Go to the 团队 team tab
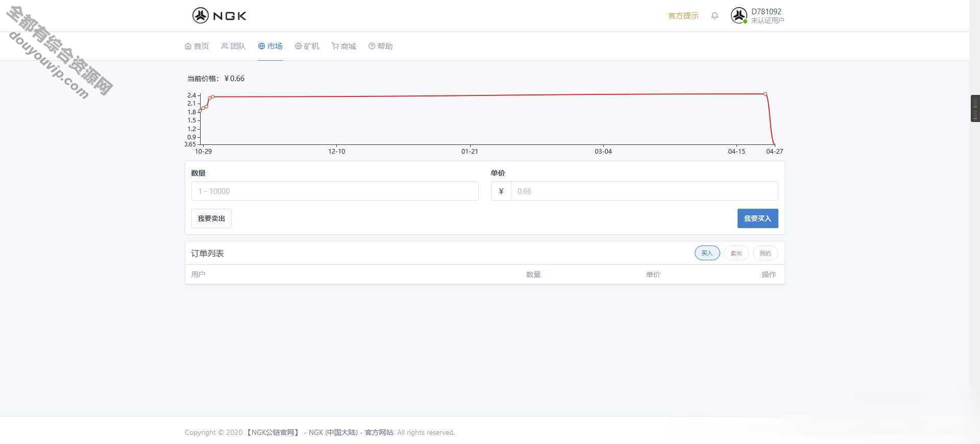 pos(233,46)
